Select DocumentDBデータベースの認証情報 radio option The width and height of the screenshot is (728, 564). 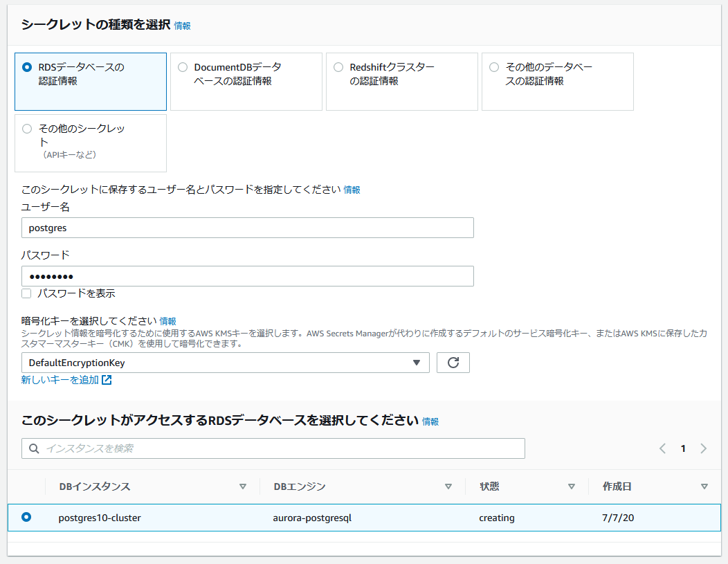pyautogui.click(x=183, y=67)
